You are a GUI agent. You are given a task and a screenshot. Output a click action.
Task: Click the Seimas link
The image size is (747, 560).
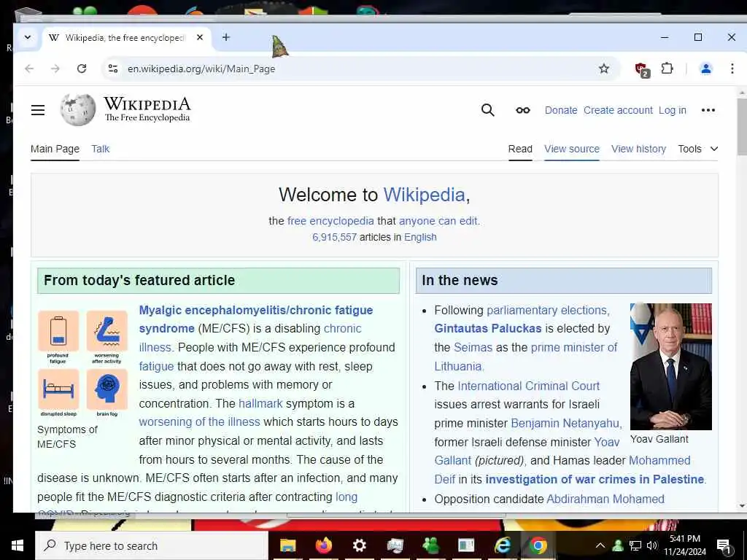pos(473,348)
